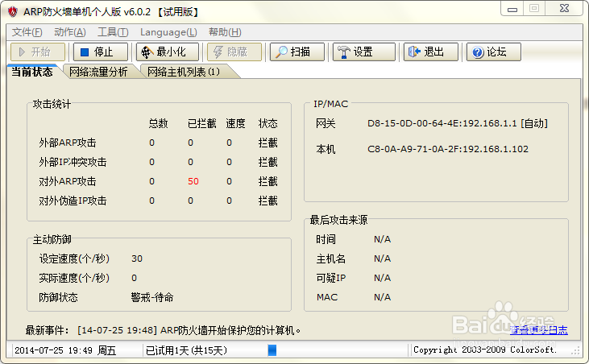
Task: Exit the program with 退出 button
Action: point(430,52)
